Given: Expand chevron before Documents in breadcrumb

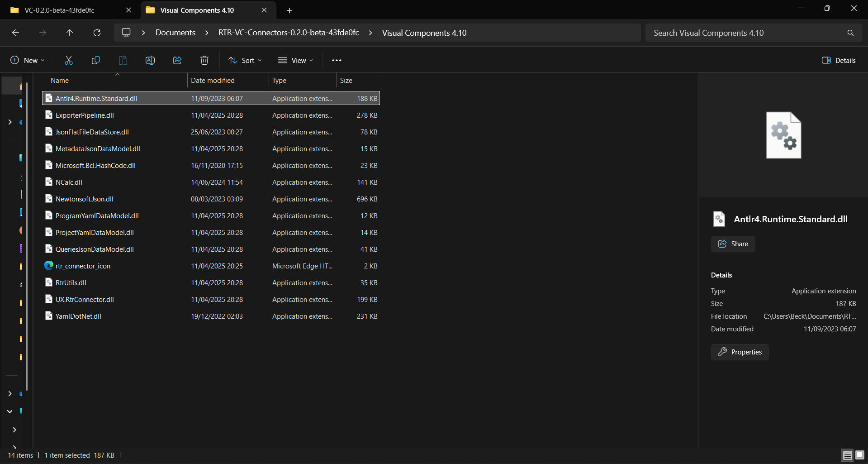Looking at the screenshot, I should tap(143, 33).
